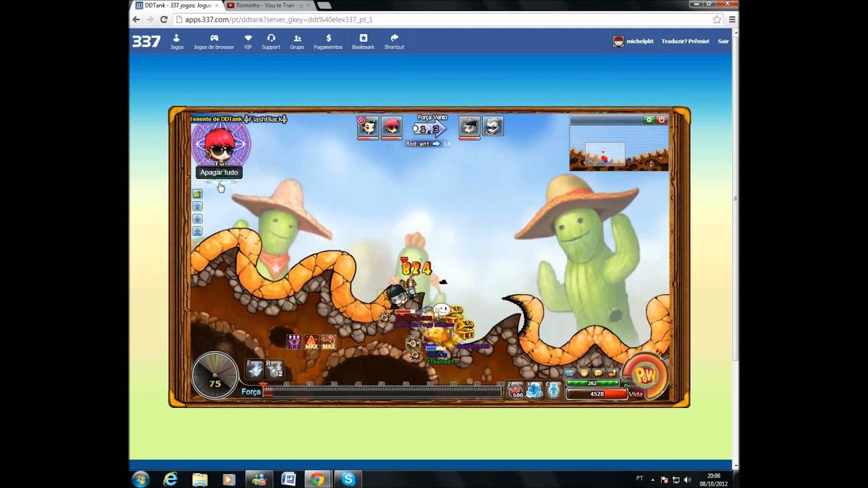This screenshot has height=488, width=868.
Task: Fire with the POW button
Action: pos(646,374)
